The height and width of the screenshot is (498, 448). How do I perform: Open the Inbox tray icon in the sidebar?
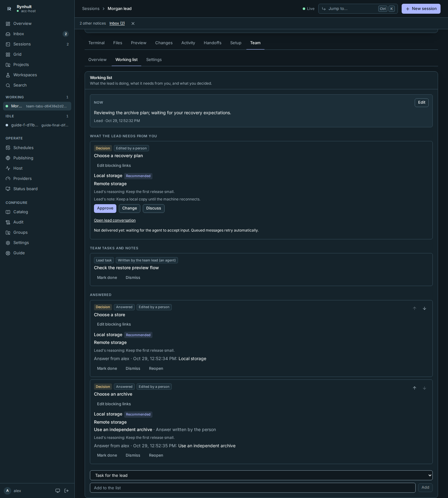(x=8, y=34)
